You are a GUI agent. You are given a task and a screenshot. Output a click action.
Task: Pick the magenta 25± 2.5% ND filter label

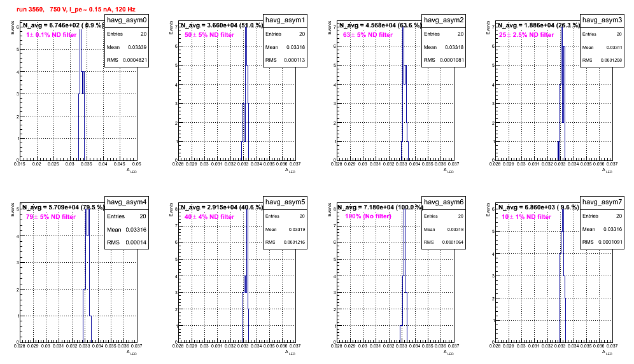pos(526,35)
